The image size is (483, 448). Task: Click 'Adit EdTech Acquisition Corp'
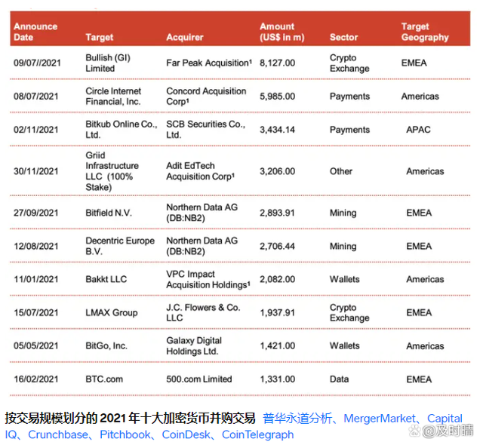point(200,171)
